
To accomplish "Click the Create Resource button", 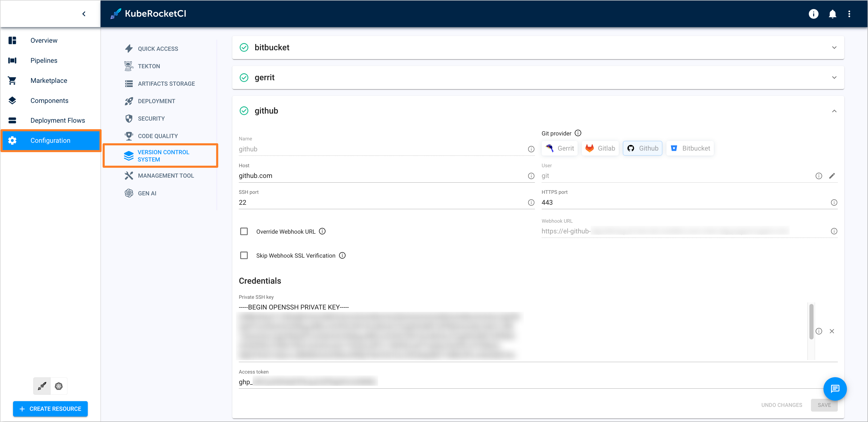I will point(50,408).
